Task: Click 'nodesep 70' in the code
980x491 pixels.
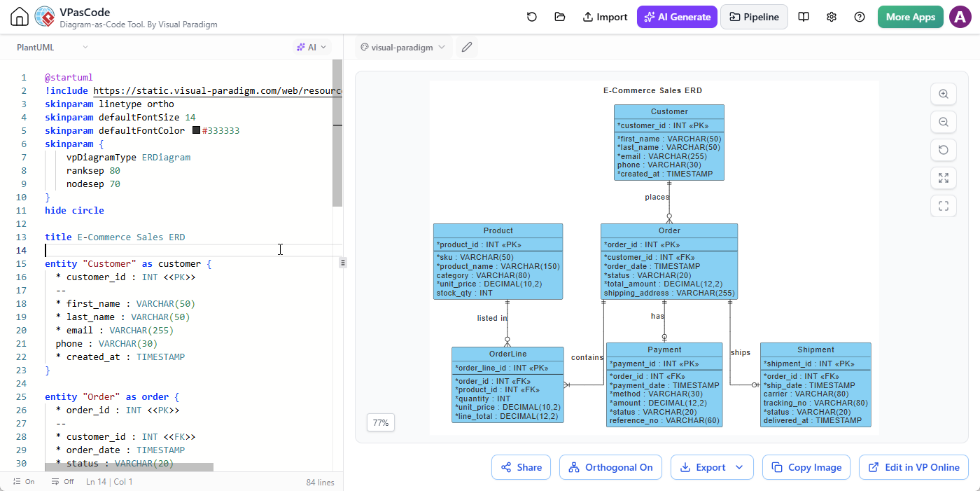Action: pyautogui.click(x=93, y=184)
